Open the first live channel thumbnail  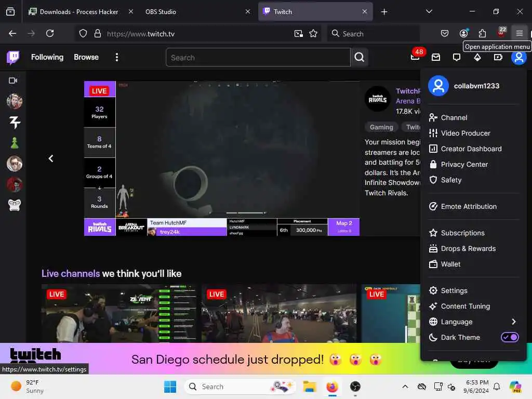(119, 313)
